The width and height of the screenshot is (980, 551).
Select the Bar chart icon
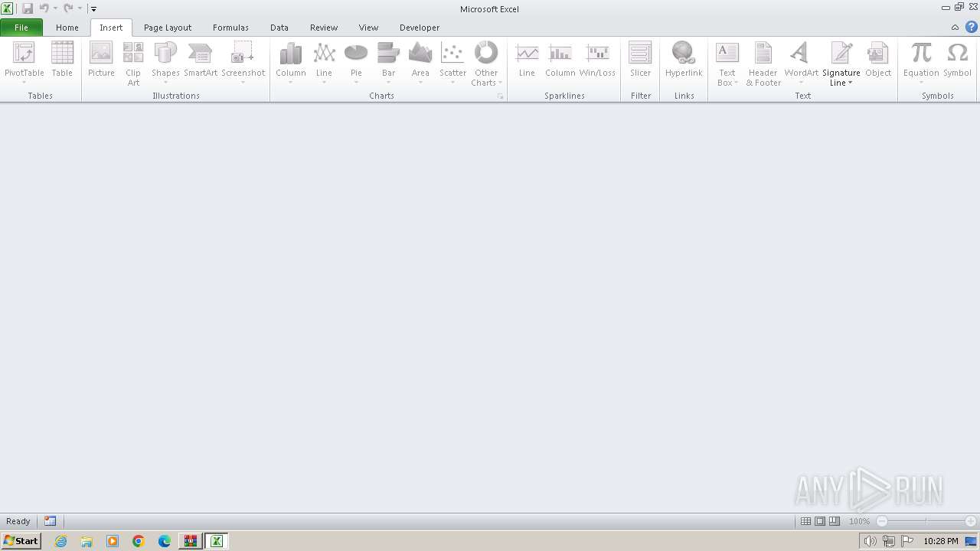388,54
